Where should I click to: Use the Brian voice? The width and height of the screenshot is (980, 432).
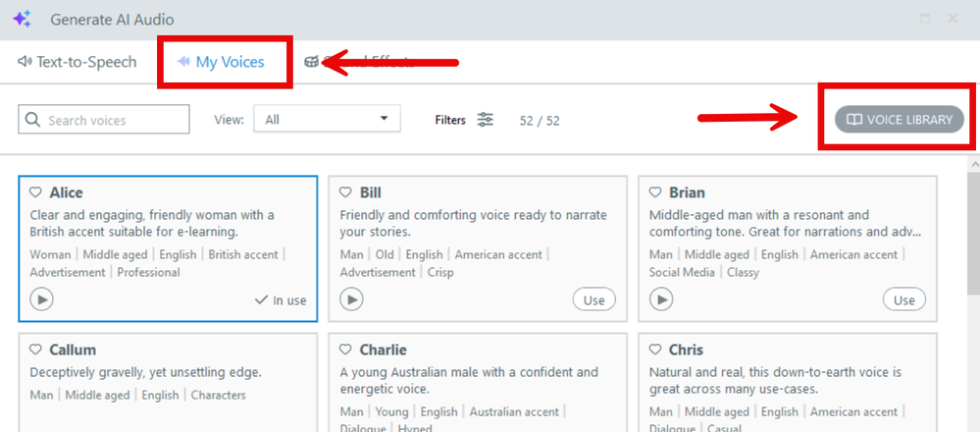coord(903,300)
